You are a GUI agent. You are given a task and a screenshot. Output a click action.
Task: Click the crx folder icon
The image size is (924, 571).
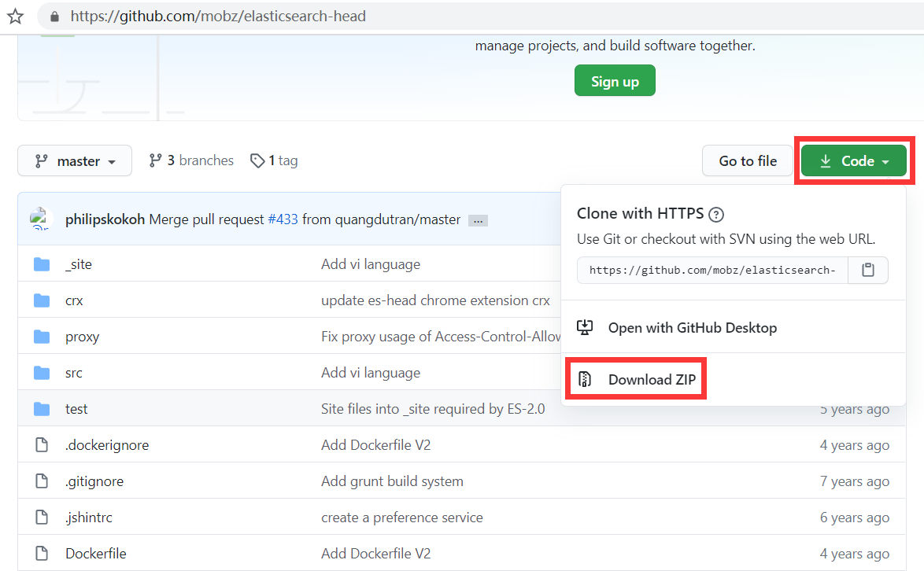point(42,300)
